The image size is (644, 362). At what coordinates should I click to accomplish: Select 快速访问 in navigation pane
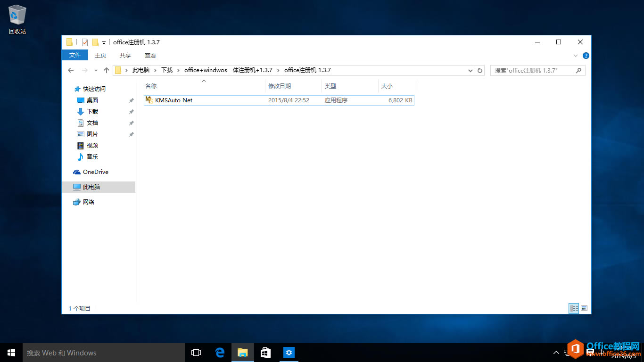tap(94, 89)
